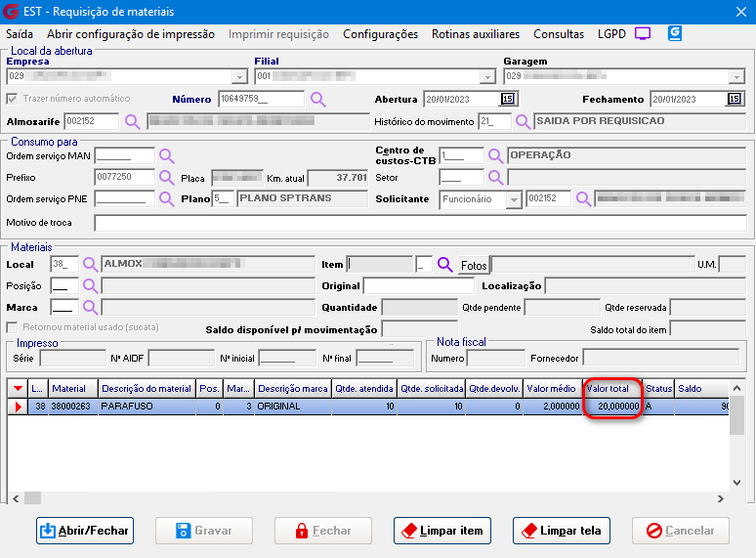Click the Limpar item button
This screenshot has width=756, height=558.
click(442, 531)
